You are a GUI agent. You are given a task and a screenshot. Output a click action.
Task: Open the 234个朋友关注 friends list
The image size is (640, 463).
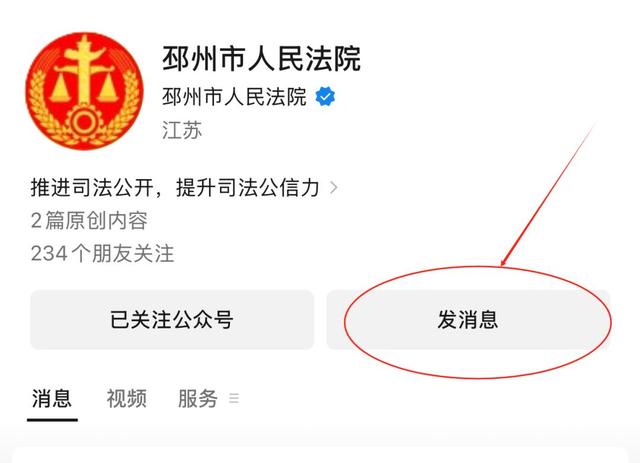point(102,254)
